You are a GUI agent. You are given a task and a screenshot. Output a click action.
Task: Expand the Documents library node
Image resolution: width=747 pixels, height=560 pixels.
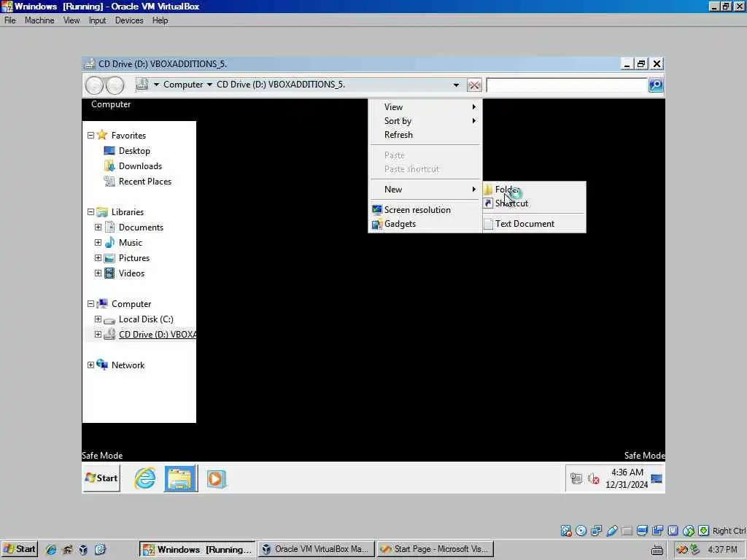pos(98,227)
